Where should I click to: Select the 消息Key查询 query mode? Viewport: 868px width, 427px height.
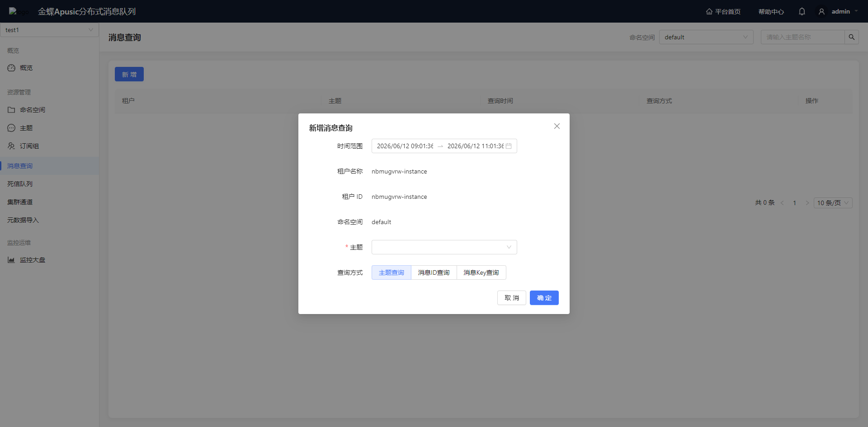[x=481, y=272]
